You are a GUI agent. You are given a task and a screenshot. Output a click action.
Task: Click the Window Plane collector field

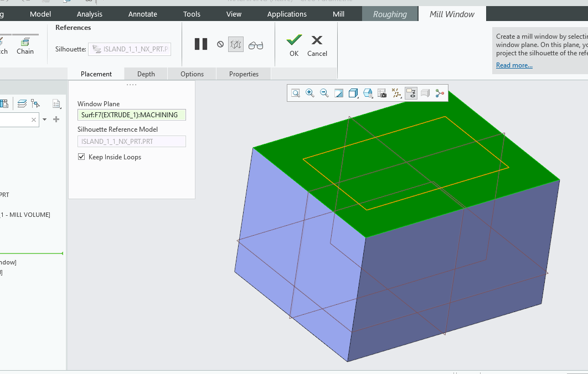[x=132, y=115]
